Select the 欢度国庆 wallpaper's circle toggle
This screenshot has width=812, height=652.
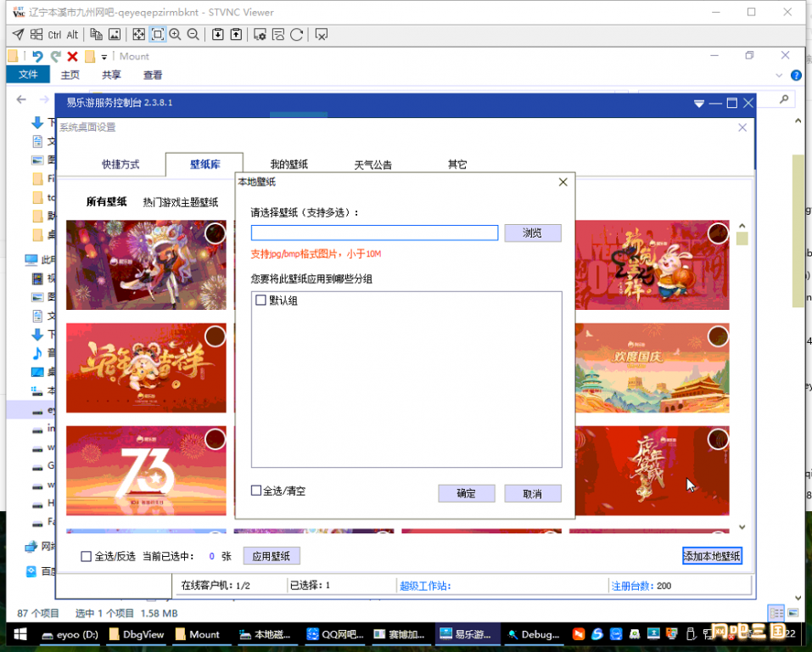pos(718,336)
